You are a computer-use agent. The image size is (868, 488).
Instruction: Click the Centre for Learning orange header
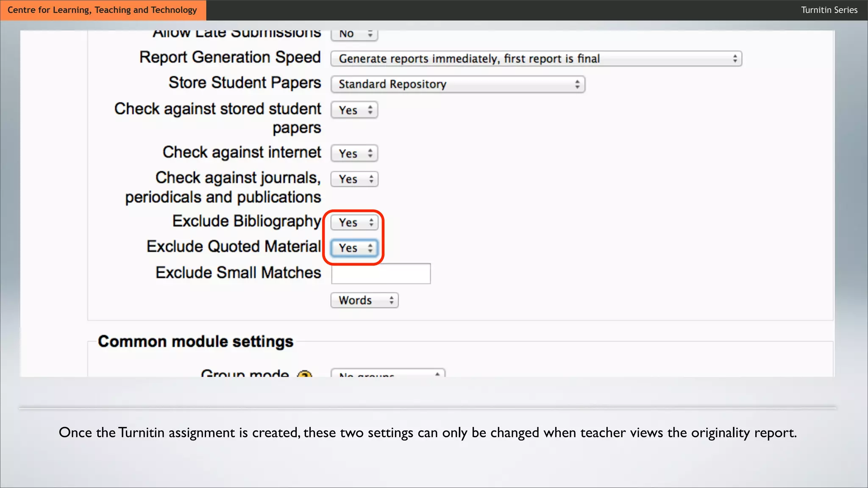[x=103, y=10]
